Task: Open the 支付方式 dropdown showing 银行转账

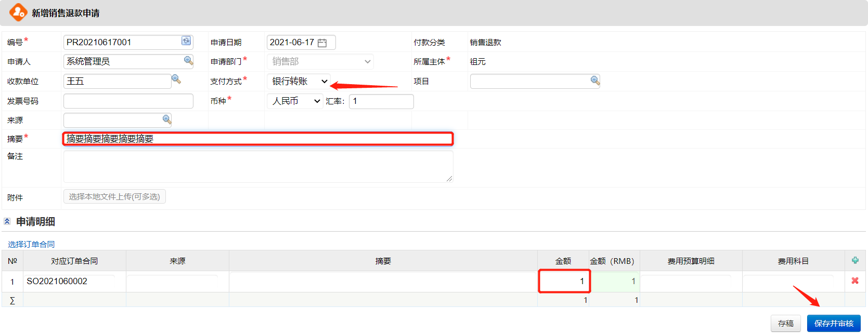Action: (x=299, y=81)
